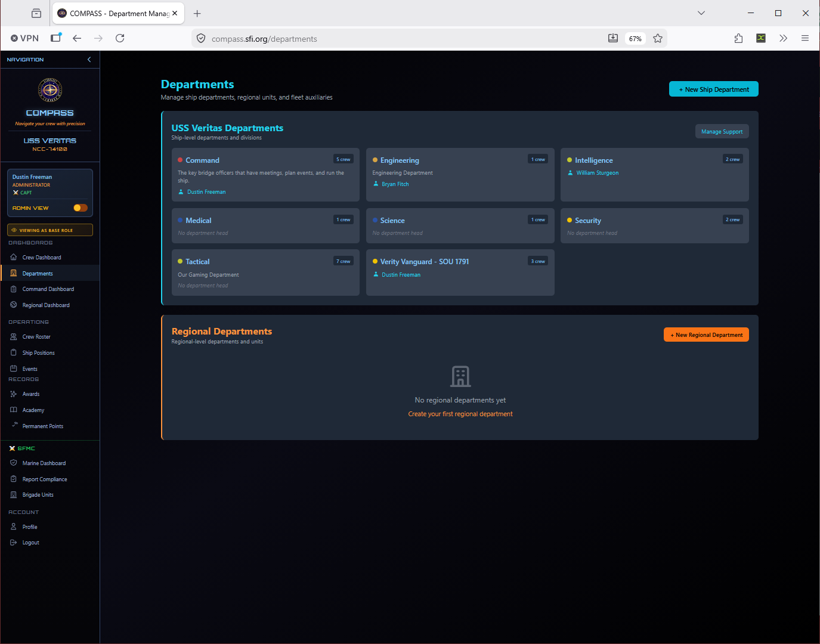Toggle the Admin View switch

click(81, 208)
